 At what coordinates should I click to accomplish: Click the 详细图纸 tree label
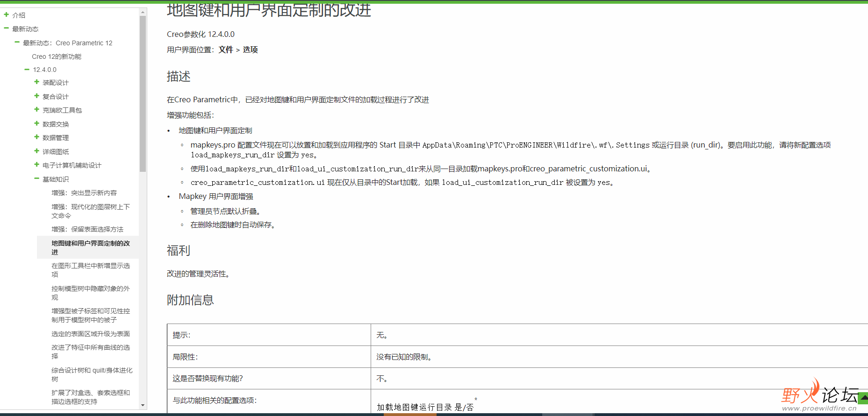click(x=56, y=152)
